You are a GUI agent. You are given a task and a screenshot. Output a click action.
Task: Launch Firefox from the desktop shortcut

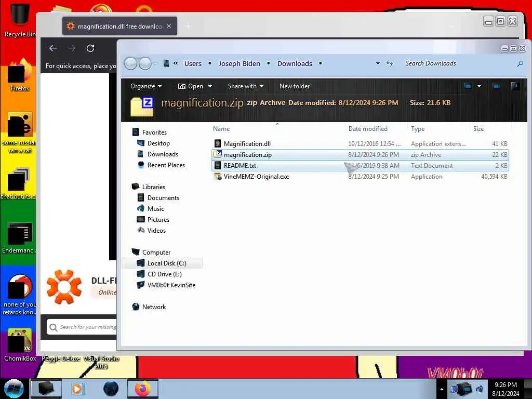(20, 75)
